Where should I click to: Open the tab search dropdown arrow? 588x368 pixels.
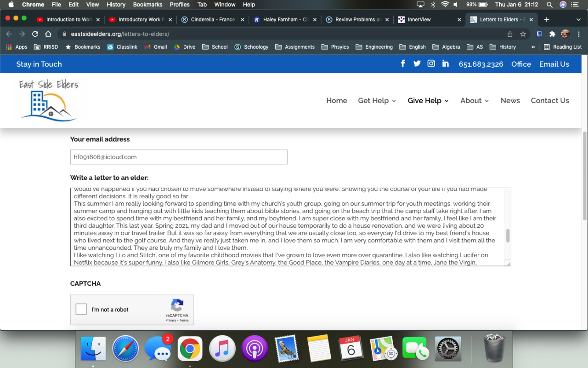point(578,20)
